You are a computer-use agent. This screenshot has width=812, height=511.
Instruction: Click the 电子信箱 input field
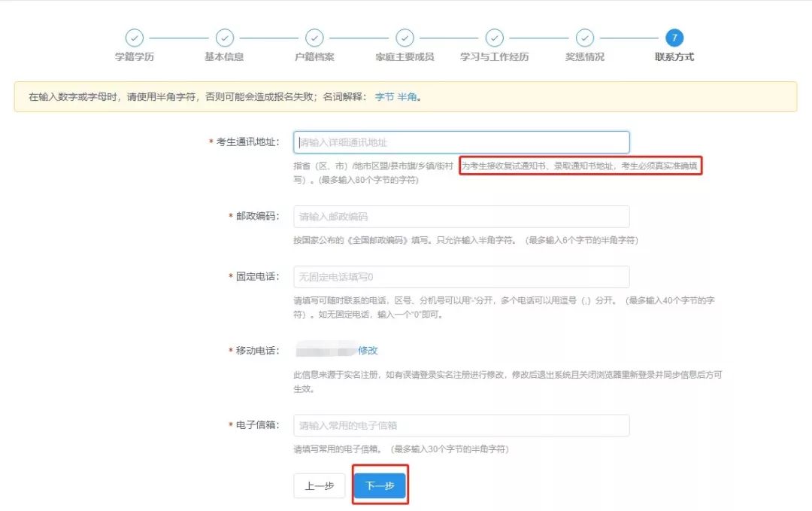pyautogui.click(x=460, y=425)
